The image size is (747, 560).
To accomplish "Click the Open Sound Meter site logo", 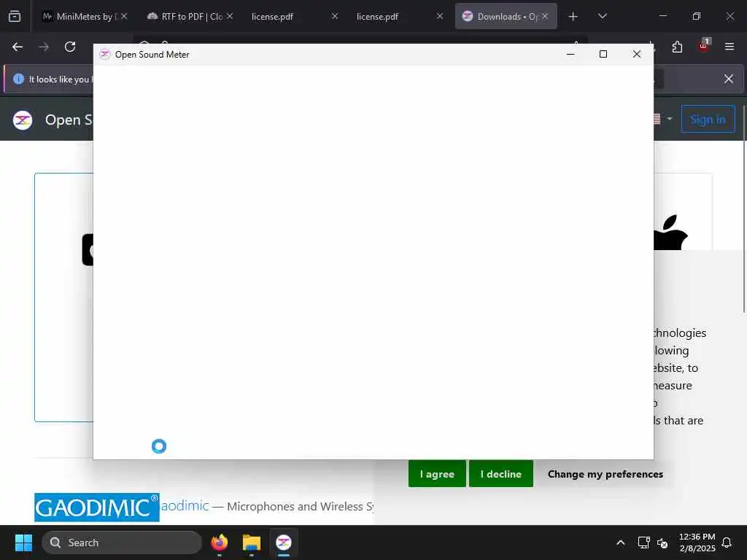I will [23, 120].
